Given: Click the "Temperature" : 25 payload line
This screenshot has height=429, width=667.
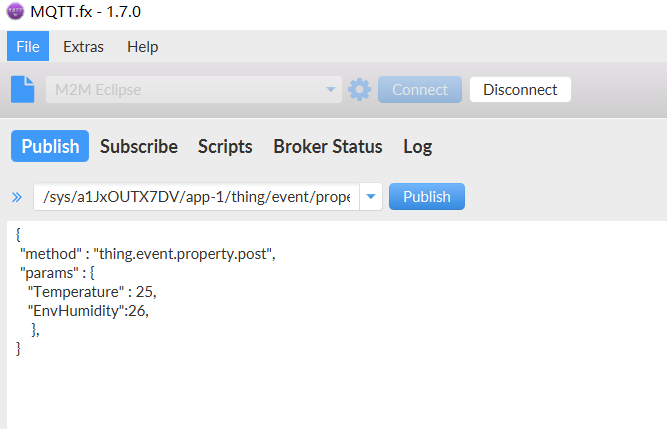Looking at the screenshot, I should click(92, 291).
